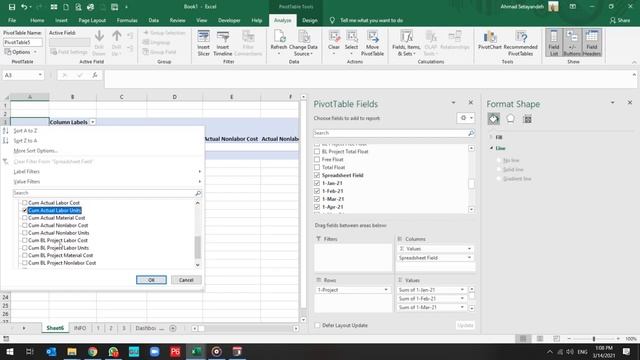640x360 pixels.
Task: Switch to the Design tab
Action: tap(309, 20)
